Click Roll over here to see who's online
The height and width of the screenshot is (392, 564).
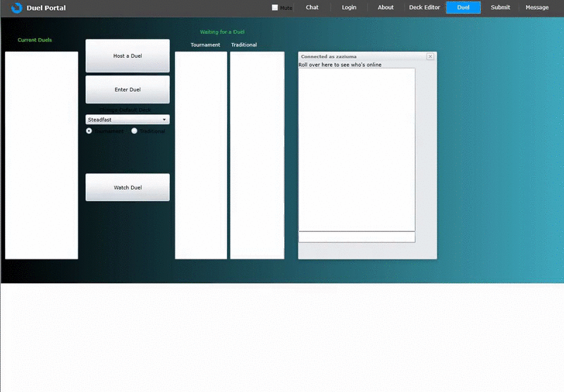tap(340, 65)
